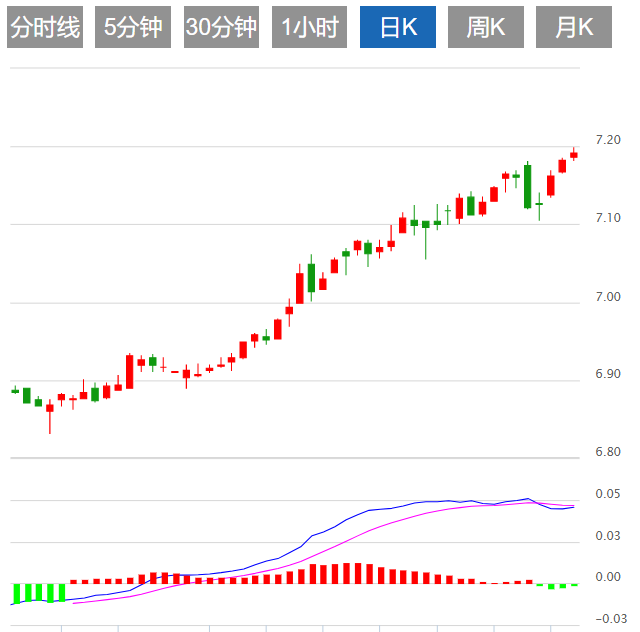Switch to the 分时线 tab
The width and height of the screenshot is (640, 632).
(44, 27)
